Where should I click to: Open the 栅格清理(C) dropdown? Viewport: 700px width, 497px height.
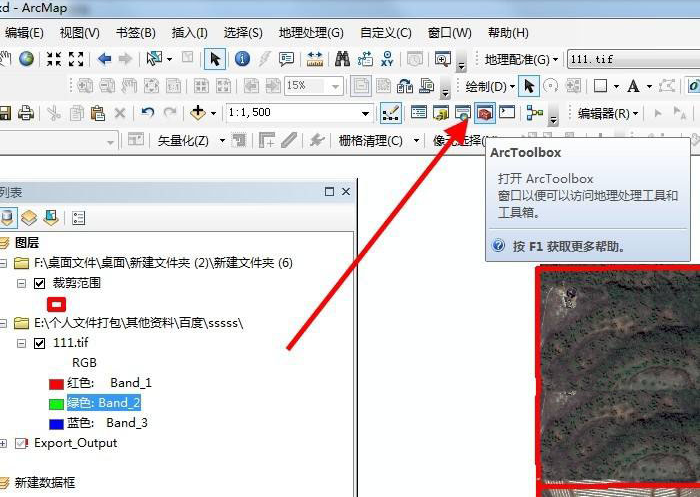coord(379,141)
